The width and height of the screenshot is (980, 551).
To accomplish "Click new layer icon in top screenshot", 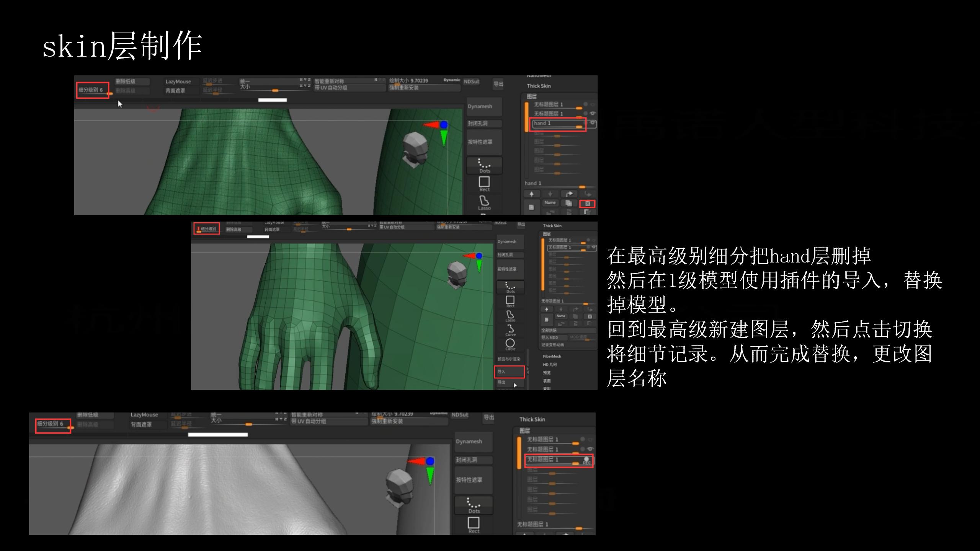I will [x=531, y=207].
